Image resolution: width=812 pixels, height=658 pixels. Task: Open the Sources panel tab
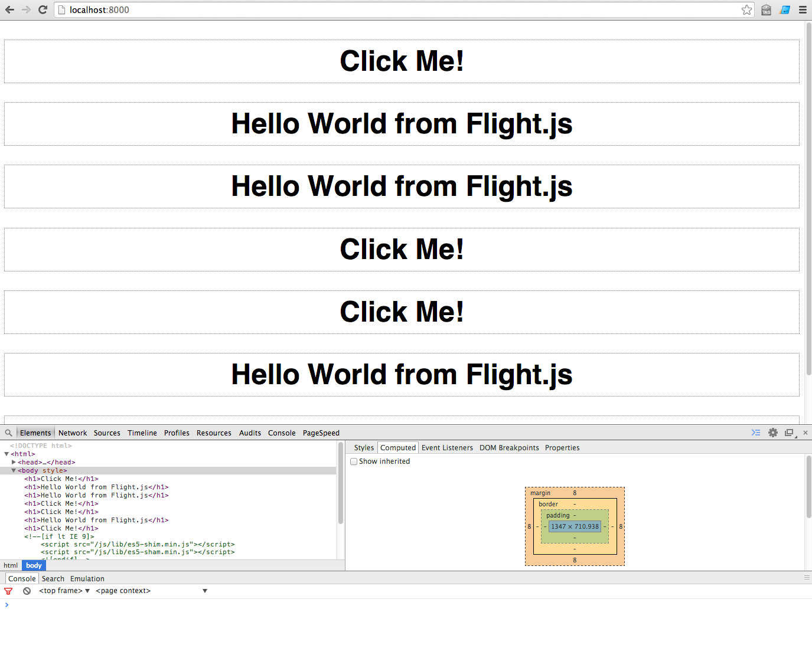(x=107, y=433)
